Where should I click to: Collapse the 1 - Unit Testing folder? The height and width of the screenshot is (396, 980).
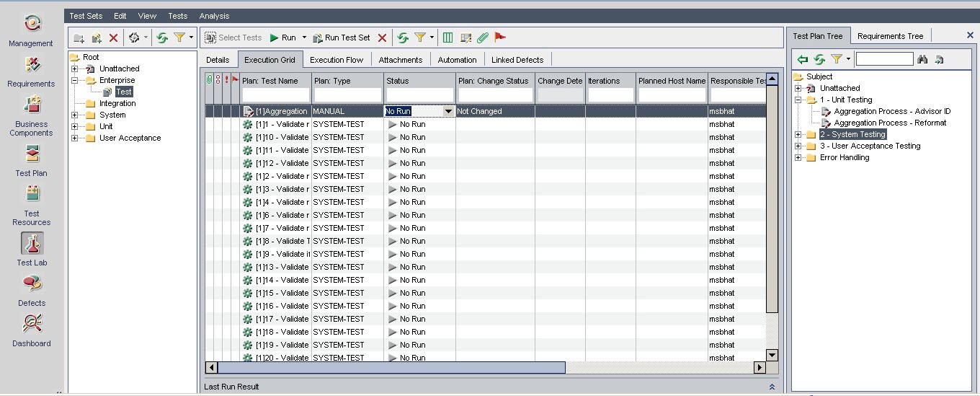point(798,100)
